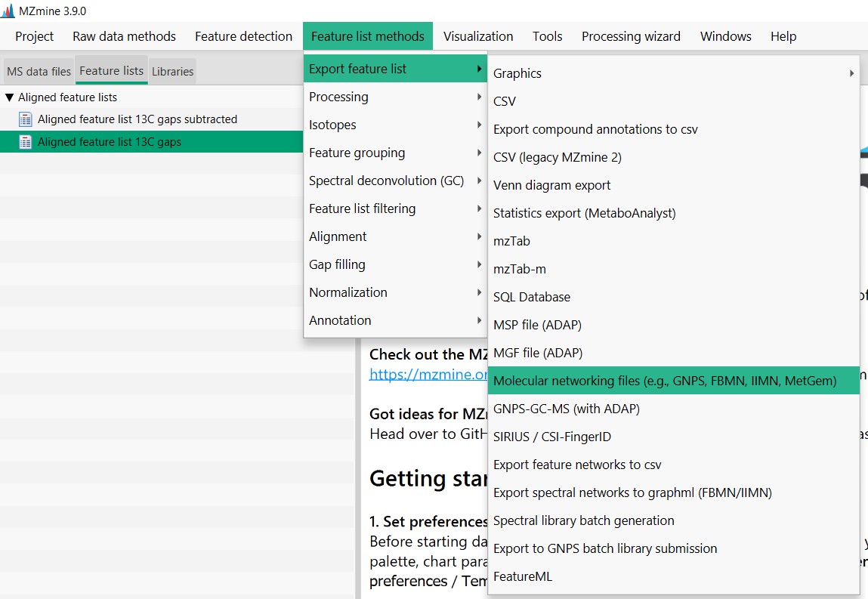This screenshot has width=868, height=599.
Task: Click icon beside 'Aligned feature list 13C gaps subtracted'
Action: 25,119
